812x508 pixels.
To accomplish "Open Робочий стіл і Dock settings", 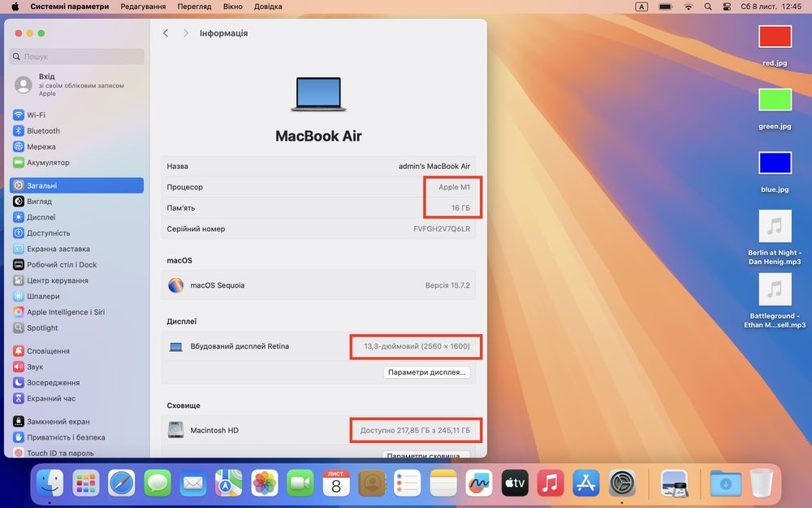I will (x=76, y=264).
